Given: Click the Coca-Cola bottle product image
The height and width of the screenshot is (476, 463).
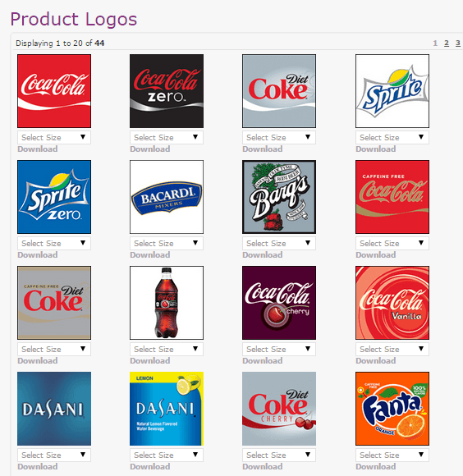Looking at the screenshot, I should coord(167,303).
